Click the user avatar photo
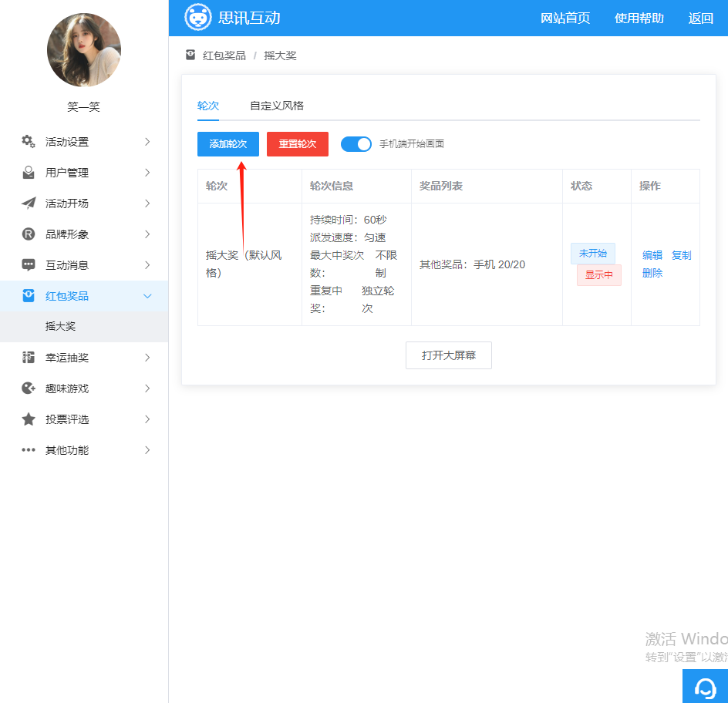 point(84,50)
